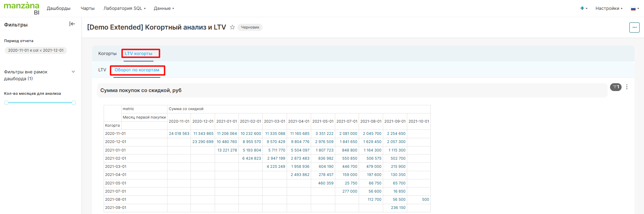Open the Лаборатория SQL dropdown menu
The width and height of the screenshot is (644, 214).
[124, 8]
